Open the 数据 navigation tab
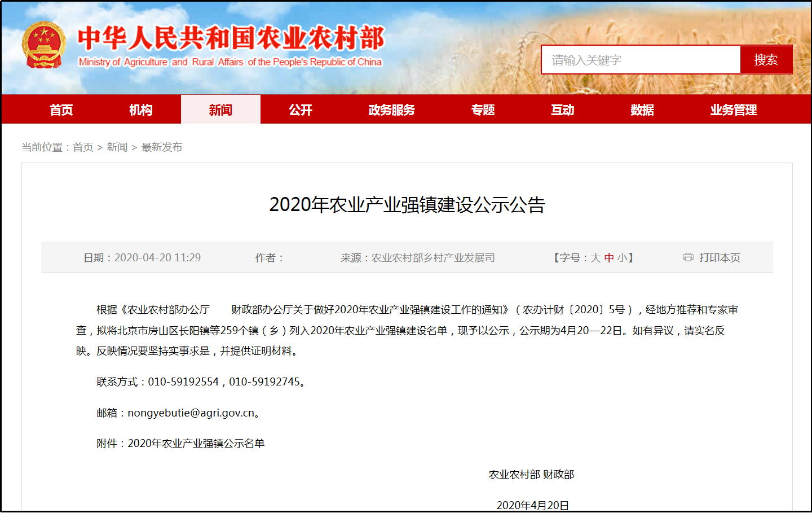The height and width of the screenshot is (513, 812). 642,109
